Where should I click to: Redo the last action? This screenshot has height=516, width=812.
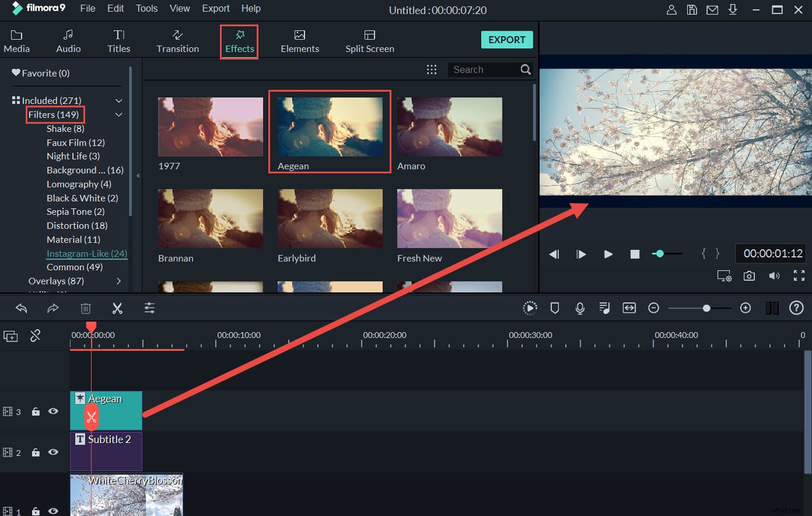[x=53, y=308]
